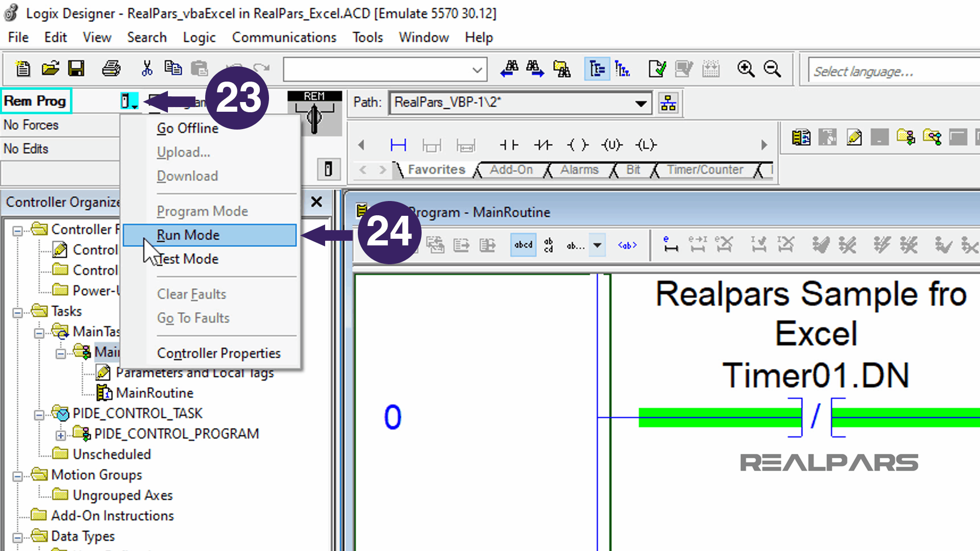Open the network browser beside the Path field
980x551 pixels.
(668, 103)
